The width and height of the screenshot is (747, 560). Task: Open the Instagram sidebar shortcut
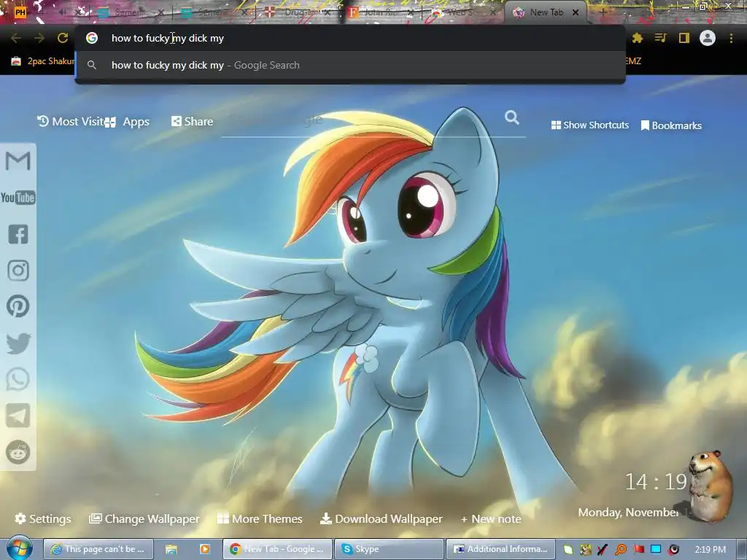coord(18,271)
